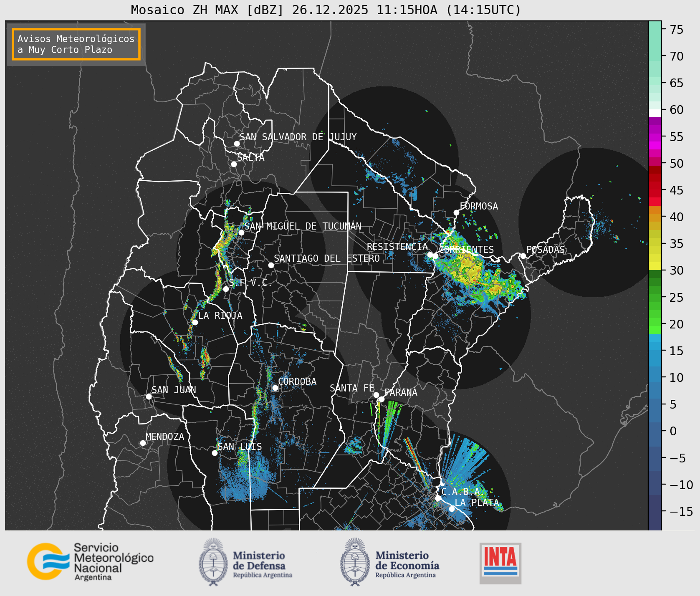700x596 pixels.
Task: Click the S.F.V.C. city marker
Action: click(x=226, y=289)
